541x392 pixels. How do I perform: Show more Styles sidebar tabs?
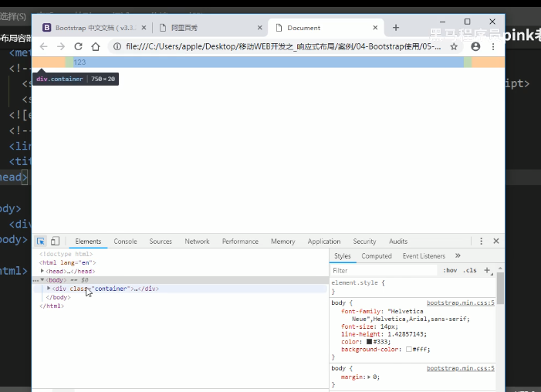458,255
